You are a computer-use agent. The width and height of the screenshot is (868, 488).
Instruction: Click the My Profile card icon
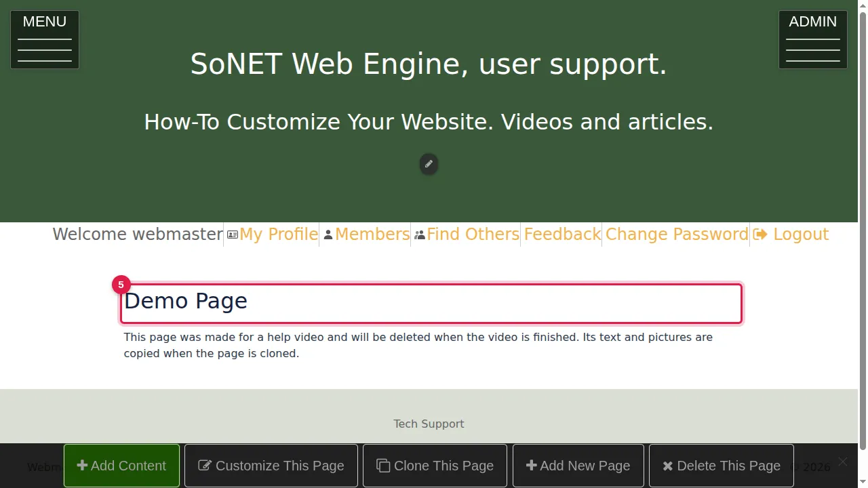[233, 235]
